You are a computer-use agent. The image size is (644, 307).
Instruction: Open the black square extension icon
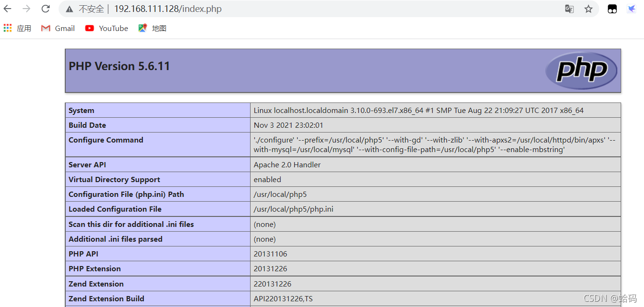(x=613, y=9)
